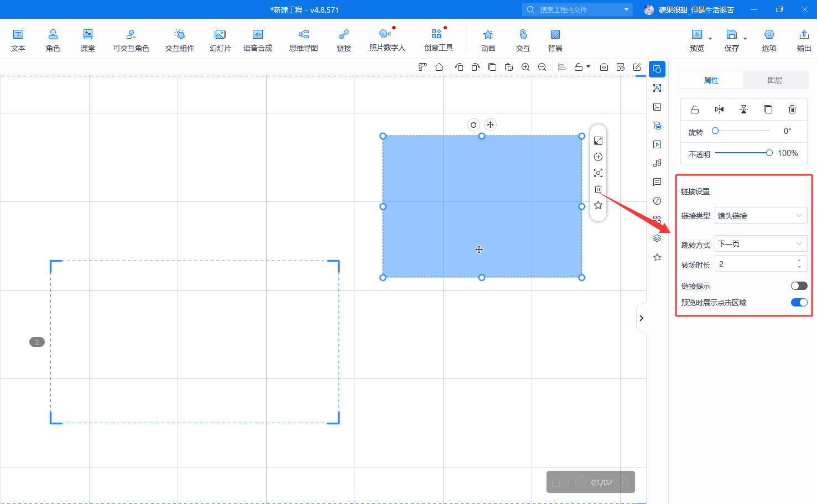
Task: Click the 照片数字人 toolbar icon
Action: pyautogui.click(x=387, y=40)
